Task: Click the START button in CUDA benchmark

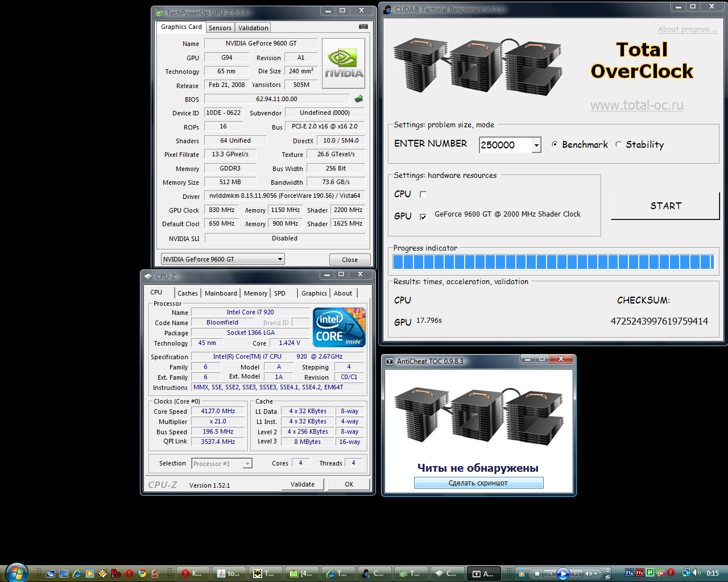Action: pyautogui.click(x=665, y=206)
